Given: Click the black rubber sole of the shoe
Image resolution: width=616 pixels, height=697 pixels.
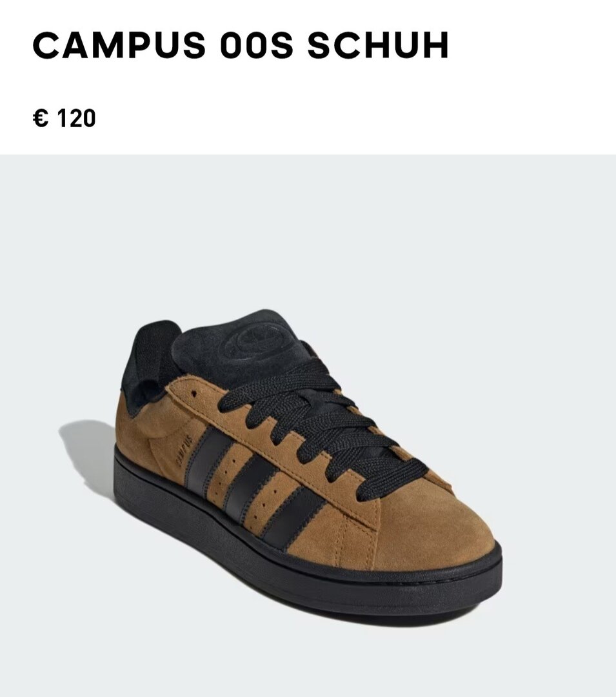Looking at the screenshot, I should [306, 560].
